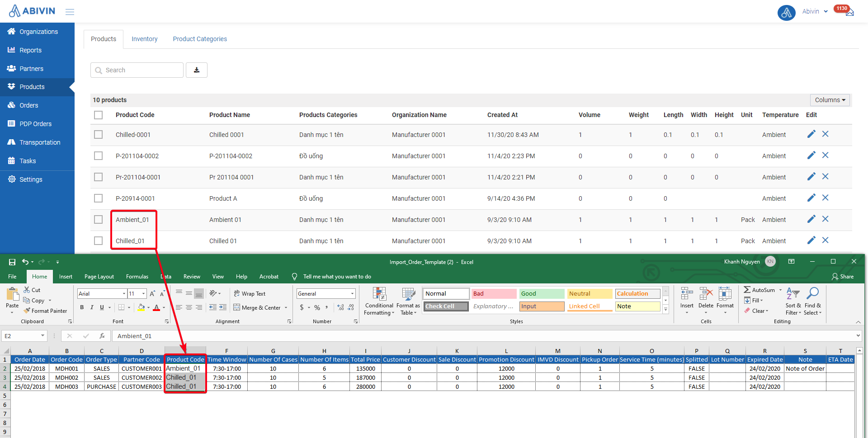Edit the Chilled-0001 product with pencil icon

811,134
